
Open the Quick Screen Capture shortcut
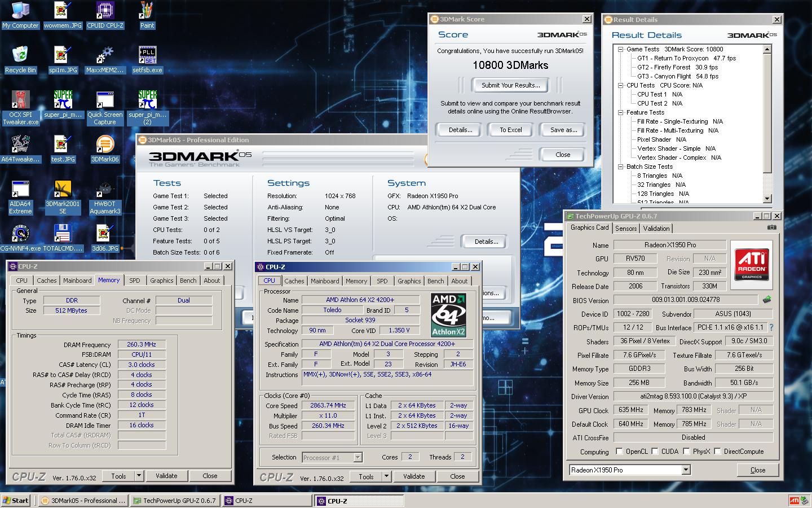coord(105,108)
